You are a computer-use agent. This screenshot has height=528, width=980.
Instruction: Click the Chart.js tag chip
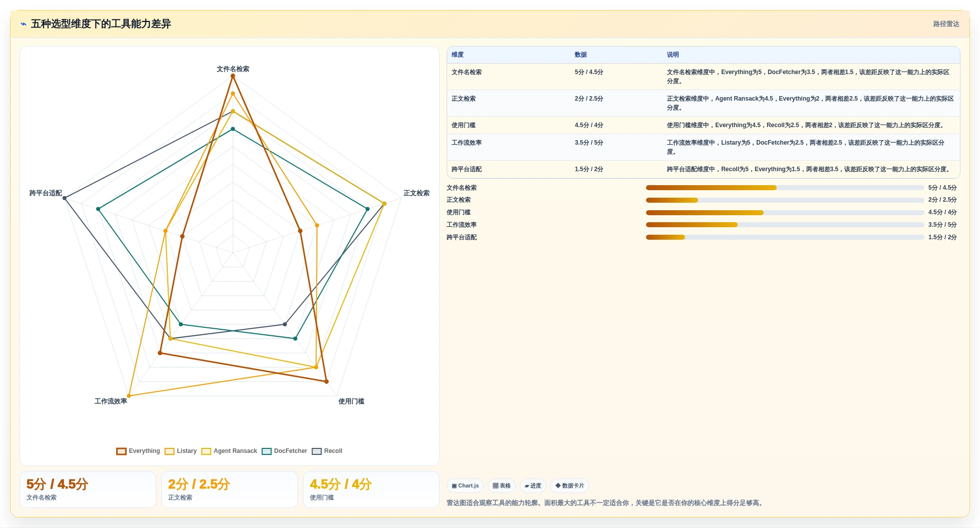pos(465,486)
